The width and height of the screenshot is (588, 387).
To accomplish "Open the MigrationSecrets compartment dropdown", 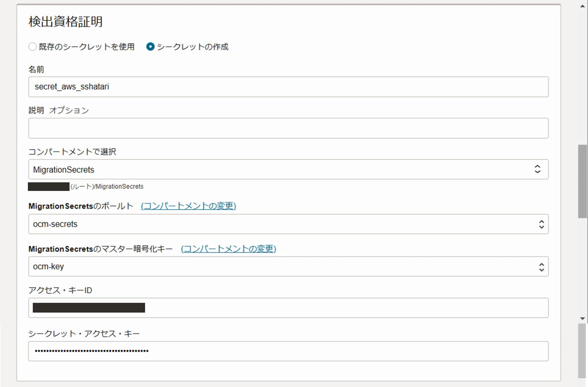I will point(288,169).
